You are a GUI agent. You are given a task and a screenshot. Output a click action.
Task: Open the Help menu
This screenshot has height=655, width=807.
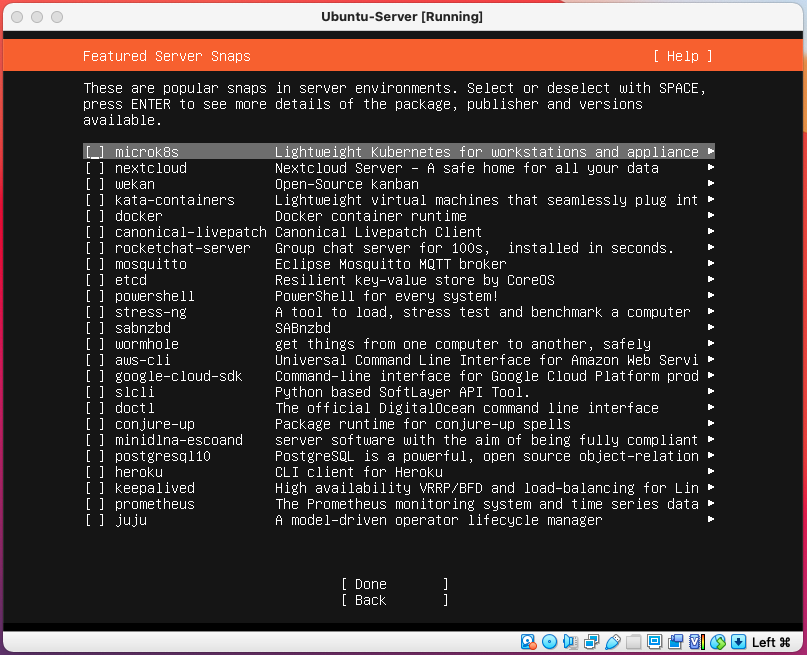tap(683, 56)
